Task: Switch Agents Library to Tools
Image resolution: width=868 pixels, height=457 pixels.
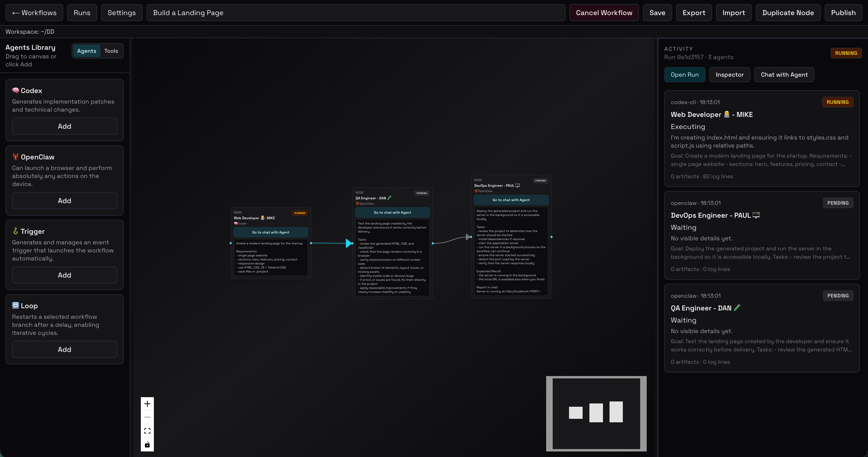Action: 111,51
